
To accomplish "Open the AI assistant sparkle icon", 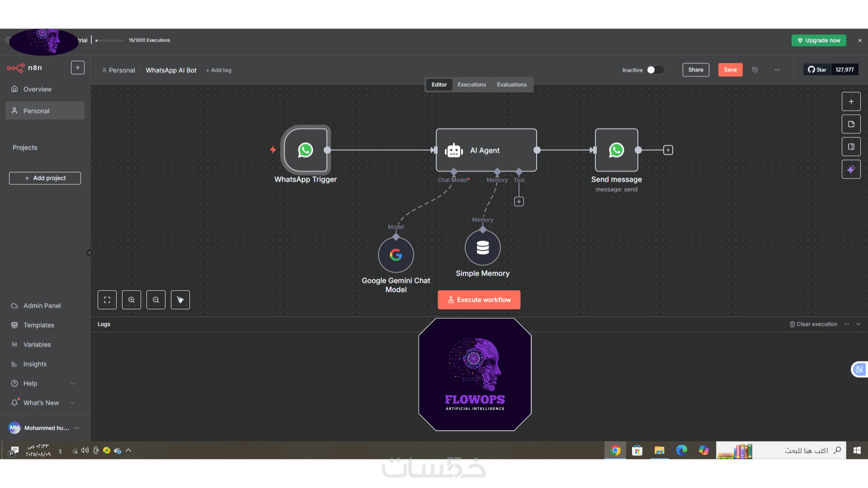I will [x=851, y=169].
